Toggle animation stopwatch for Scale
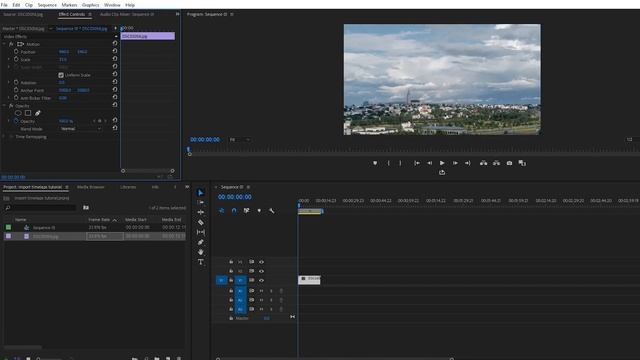640x360 pixels. (x=16, y=59)
